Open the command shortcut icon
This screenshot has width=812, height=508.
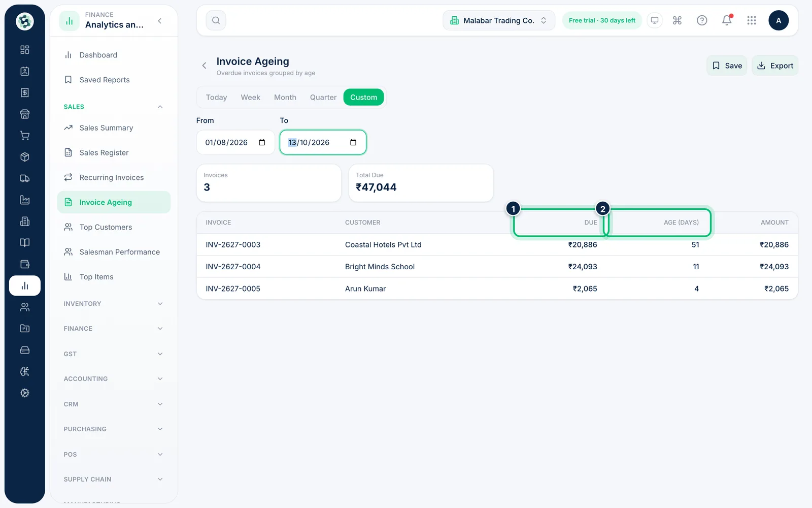pos(677,20)
